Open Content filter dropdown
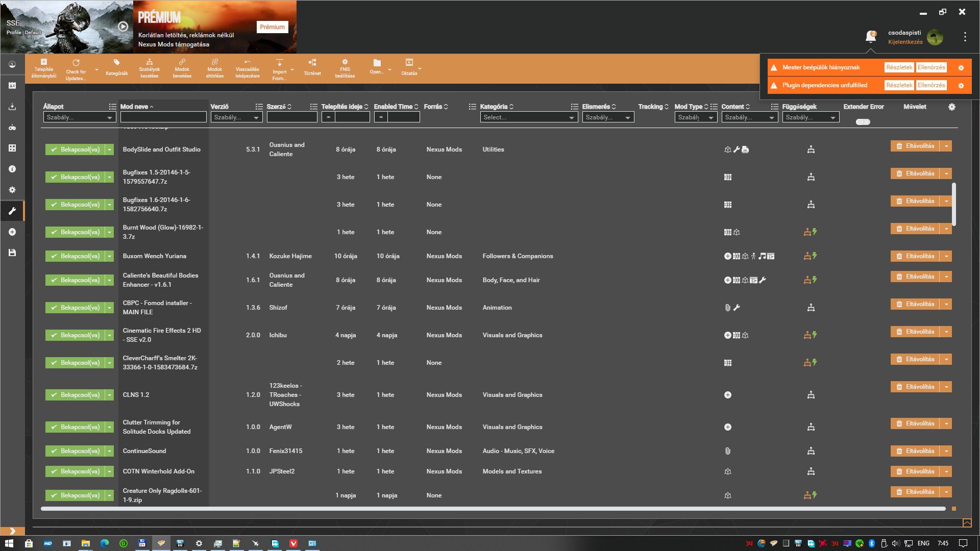The image size is (980, 551). click(750, 117)
